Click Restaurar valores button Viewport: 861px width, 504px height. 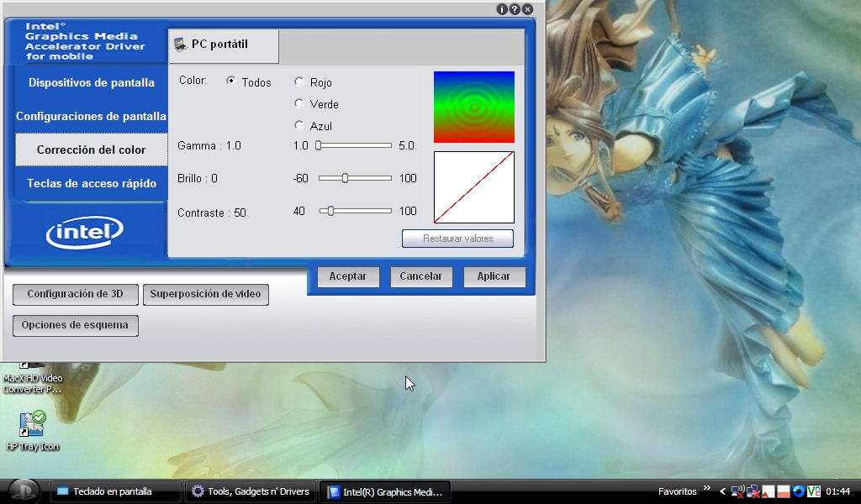click(x=458, y=239)
